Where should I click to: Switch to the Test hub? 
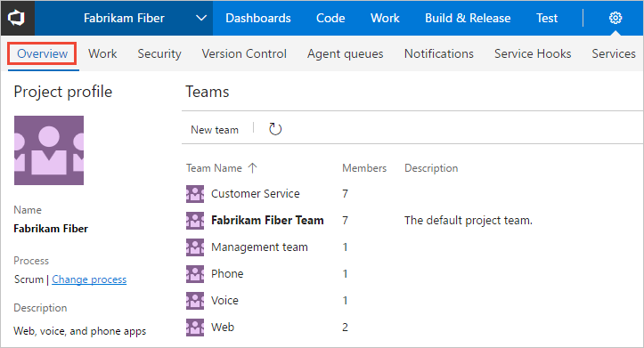tap(547, 18)
